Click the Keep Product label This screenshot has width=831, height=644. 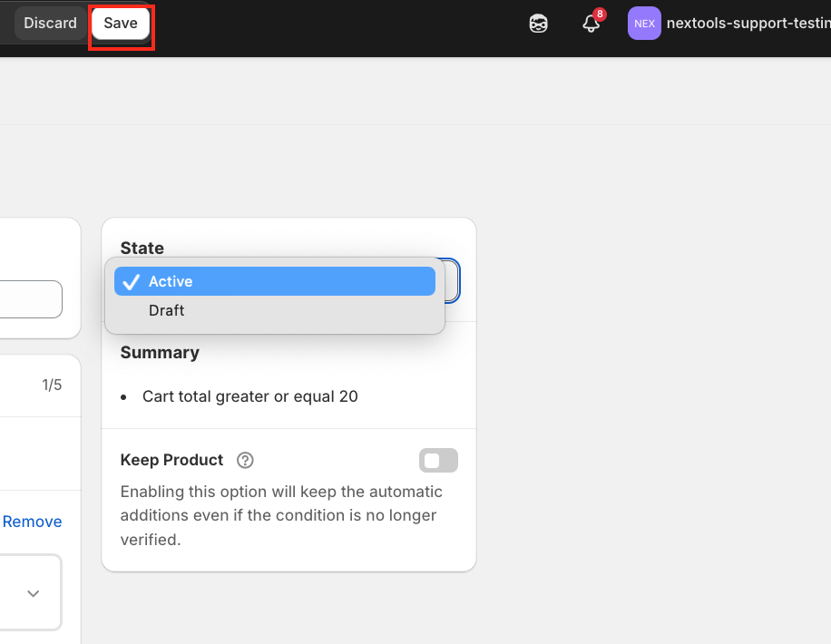pyautogui.click(x=171, y=460)
